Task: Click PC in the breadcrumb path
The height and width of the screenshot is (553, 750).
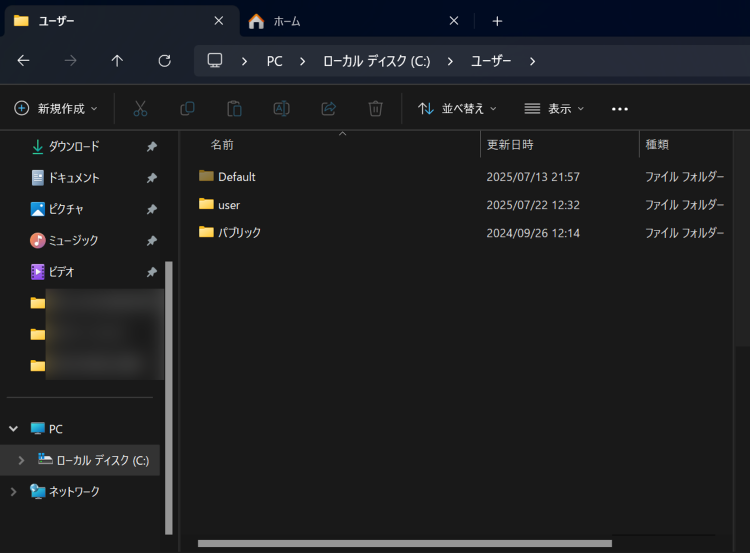Action: tap(275, 61)
